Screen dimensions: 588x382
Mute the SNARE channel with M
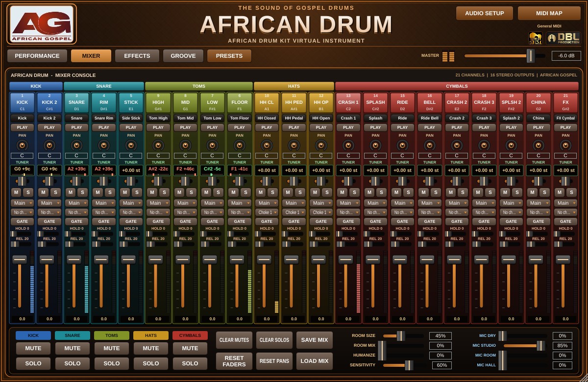[x=71, y=192]
